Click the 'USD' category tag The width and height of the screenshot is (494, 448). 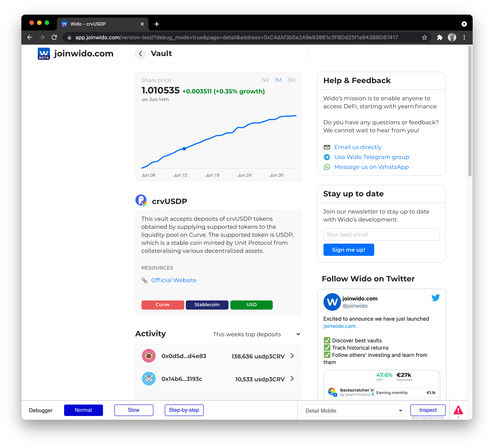tap(251, 304)
